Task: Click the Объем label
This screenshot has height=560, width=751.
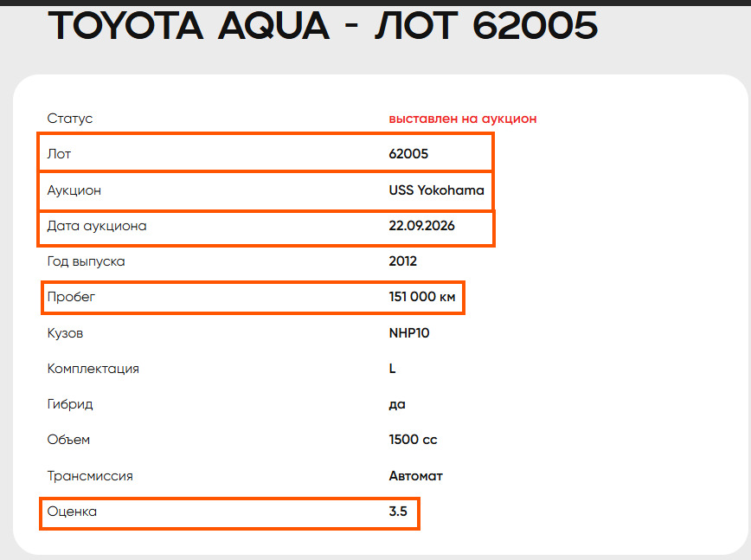Action: [x=68, y=440]
